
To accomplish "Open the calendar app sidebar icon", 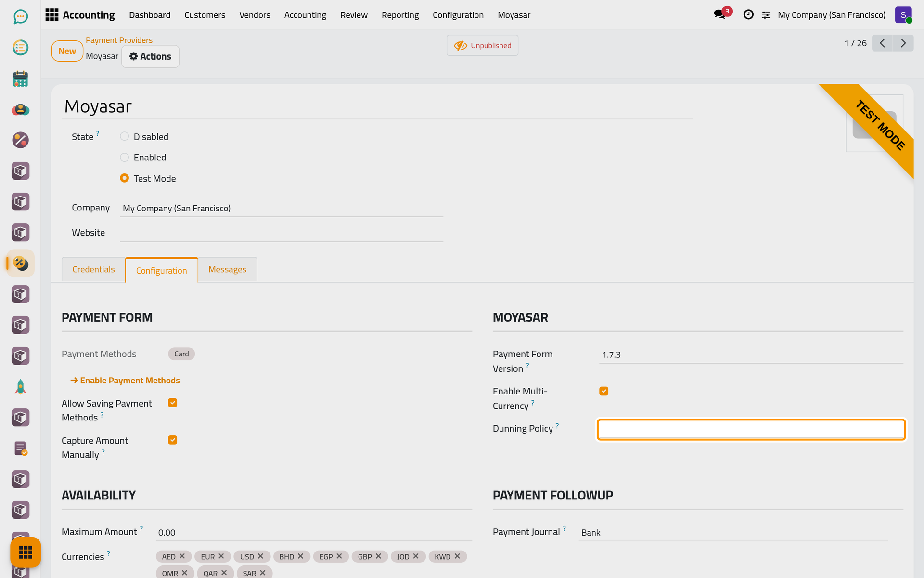I will [20, 79].
